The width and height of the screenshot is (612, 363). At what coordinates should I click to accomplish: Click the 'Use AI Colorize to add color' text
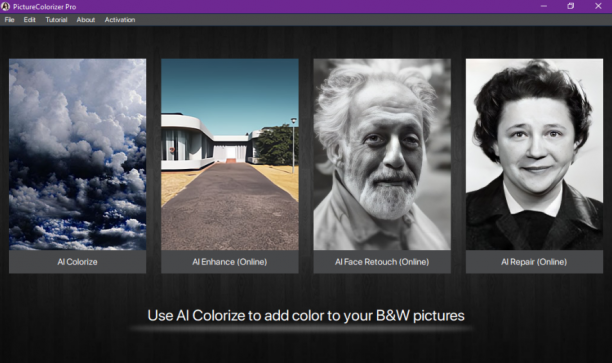(x=306, y=315)
